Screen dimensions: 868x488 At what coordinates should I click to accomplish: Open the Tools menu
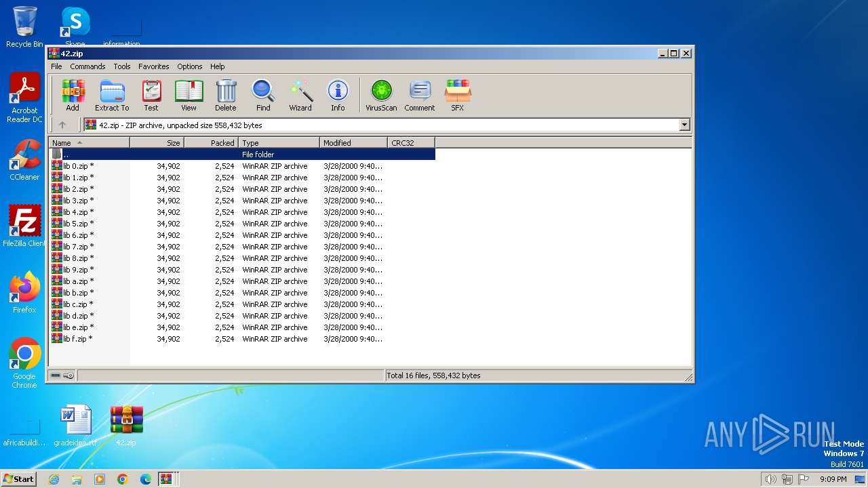click(x=122, y=66)
